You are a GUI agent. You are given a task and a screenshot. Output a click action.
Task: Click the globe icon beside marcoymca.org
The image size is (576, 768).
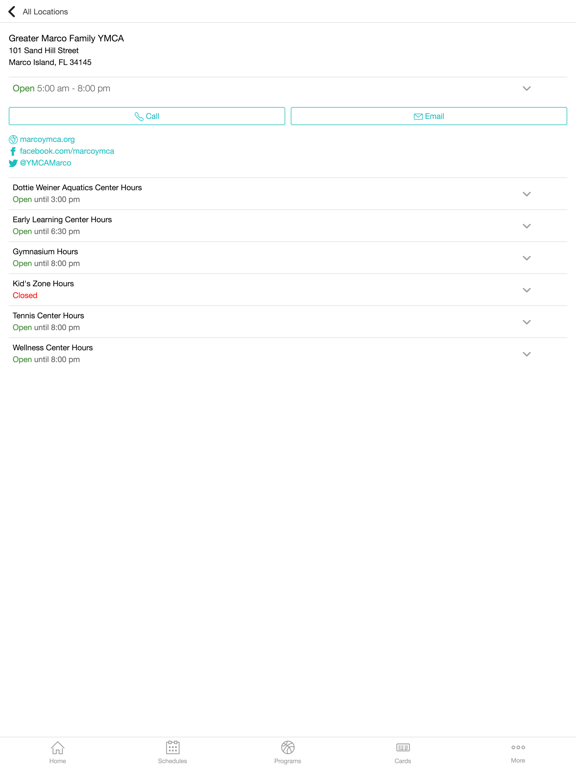tap(13, 140)
